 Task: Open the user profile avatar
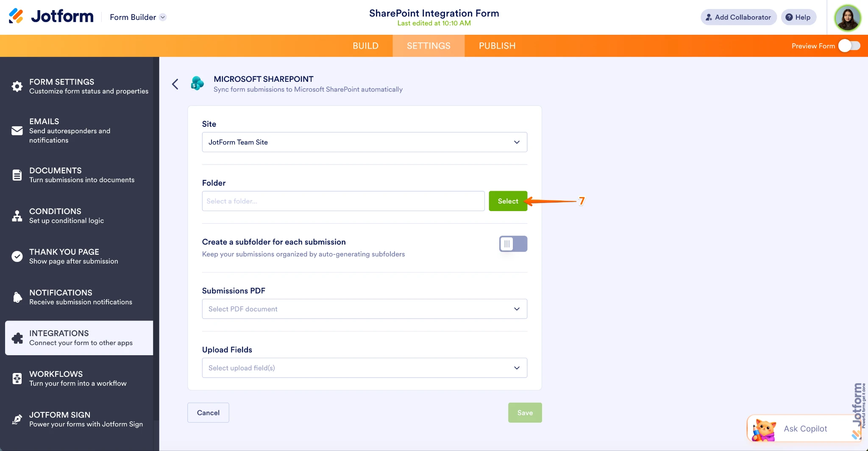[x=847, y=17]
